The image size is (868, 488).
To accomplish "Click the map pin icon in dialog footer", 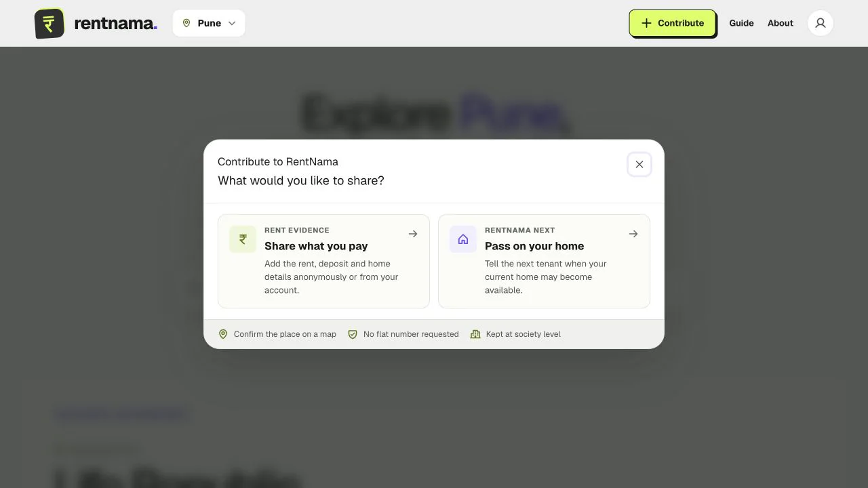I will [223, 334].
